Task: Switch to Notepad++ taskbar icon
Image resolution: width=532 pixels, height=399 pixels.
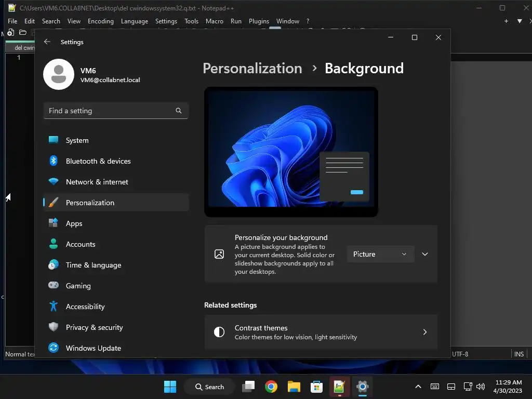Action: click(x=339, y=387)
